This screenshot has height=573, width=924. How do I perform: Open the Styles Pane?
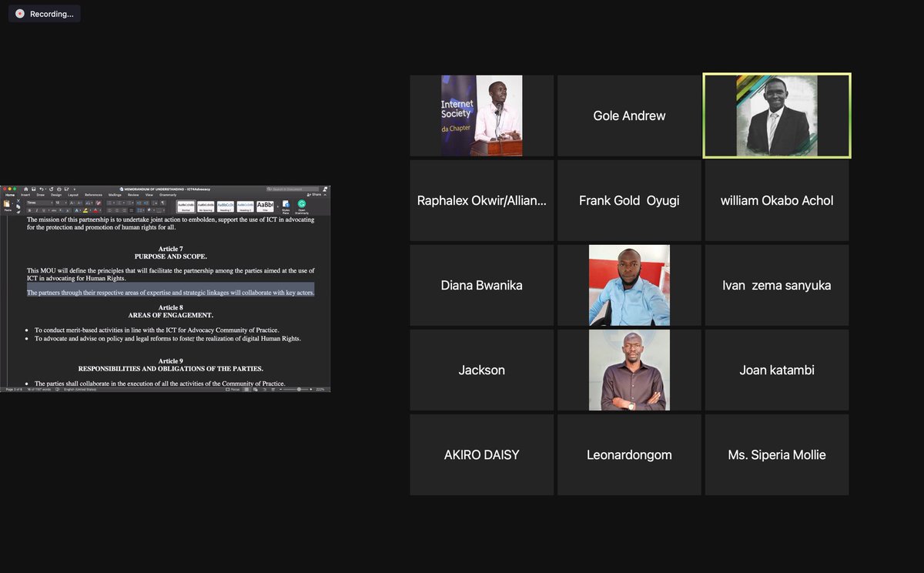pos(286,207)
